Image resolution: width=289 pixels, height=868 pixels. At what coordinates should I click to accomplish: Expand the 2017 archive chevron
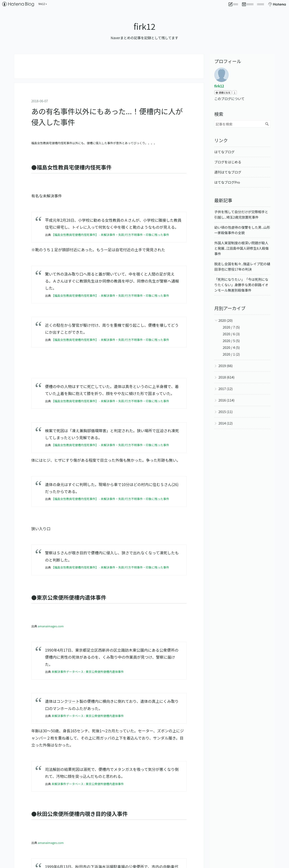[x=216, y=388]
